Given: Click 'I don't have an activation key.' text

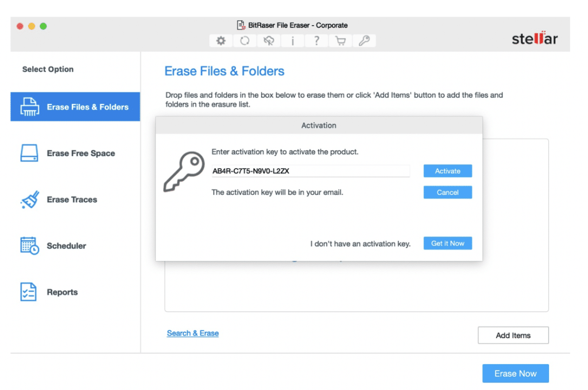Looking at the screenshot, I should coord(361,244).
